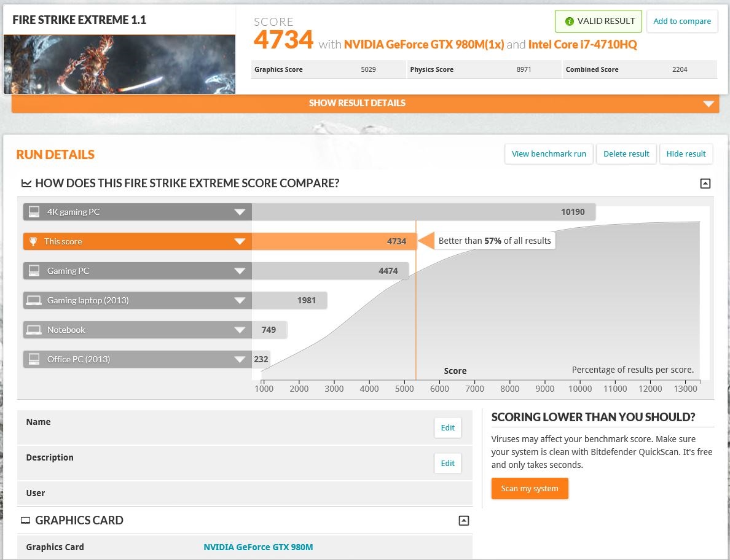Collapse the Graphics Card section
The width and height of the screenshot is (730, 560).
coord(464,521)
